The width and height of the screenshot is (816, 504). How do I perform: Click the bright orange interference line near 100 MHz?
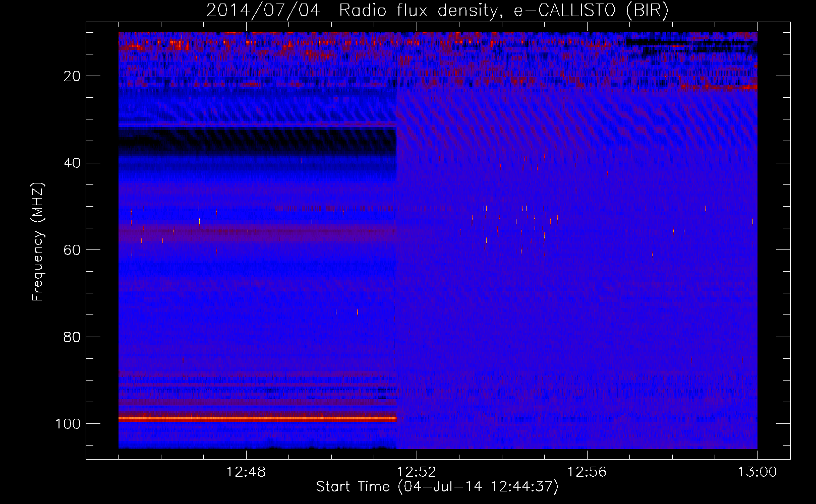[x=257, y=418]
